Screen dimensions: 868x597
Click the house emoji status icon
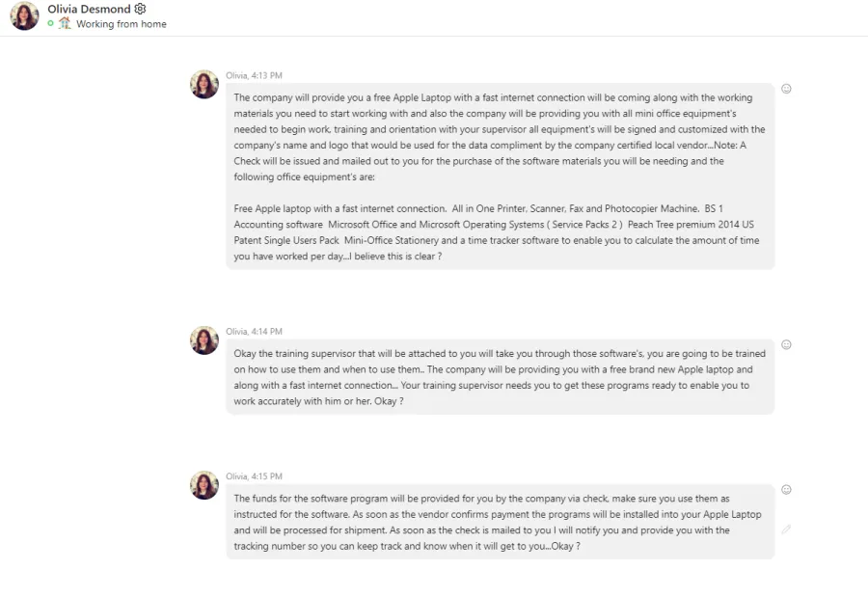[x=65, y=23]
